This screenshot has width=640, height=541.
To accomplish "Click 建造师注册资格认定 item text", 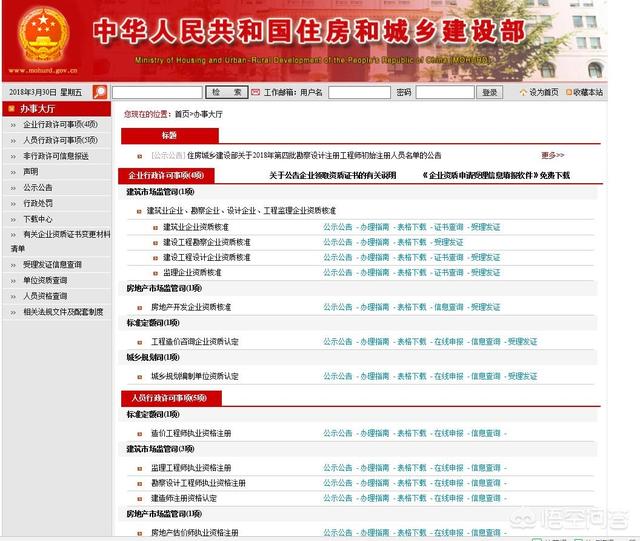I will pos(184,498).
